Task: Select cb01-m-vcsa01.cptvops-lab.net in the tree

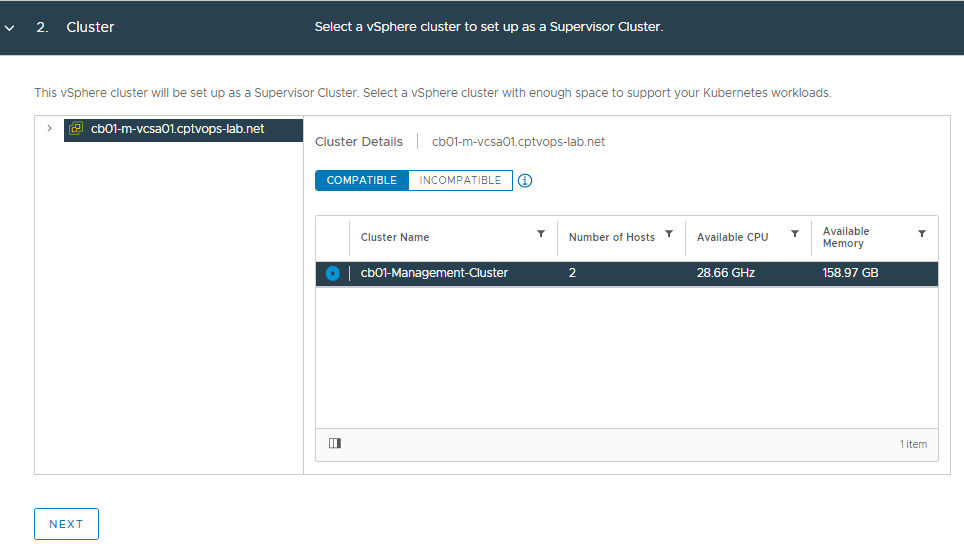Action: 177,129
